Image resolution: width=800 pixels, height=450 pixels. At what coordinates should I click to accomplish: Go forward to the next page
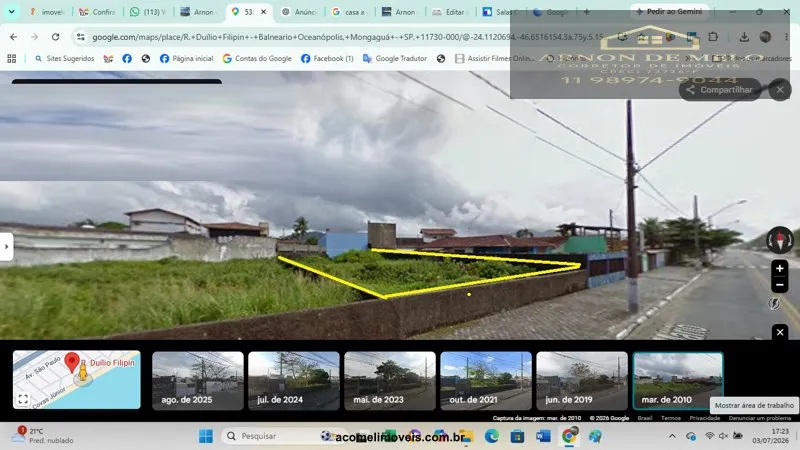34,37
